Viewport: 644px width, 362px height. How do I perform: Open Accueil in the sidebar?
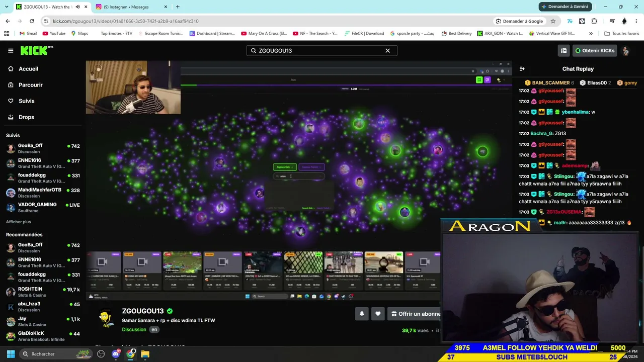pyautogui.click(x=29, y=69)
